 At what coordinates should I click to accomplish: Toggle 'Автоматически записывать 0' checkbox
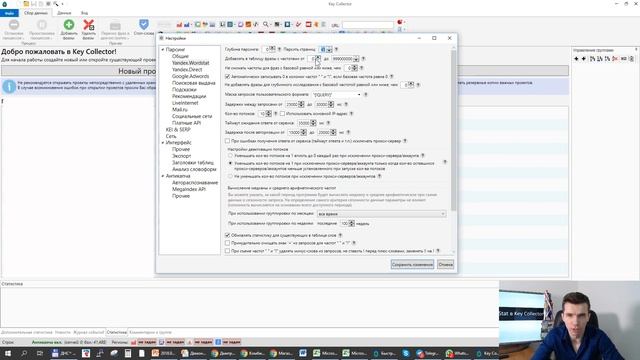point(227,76)
